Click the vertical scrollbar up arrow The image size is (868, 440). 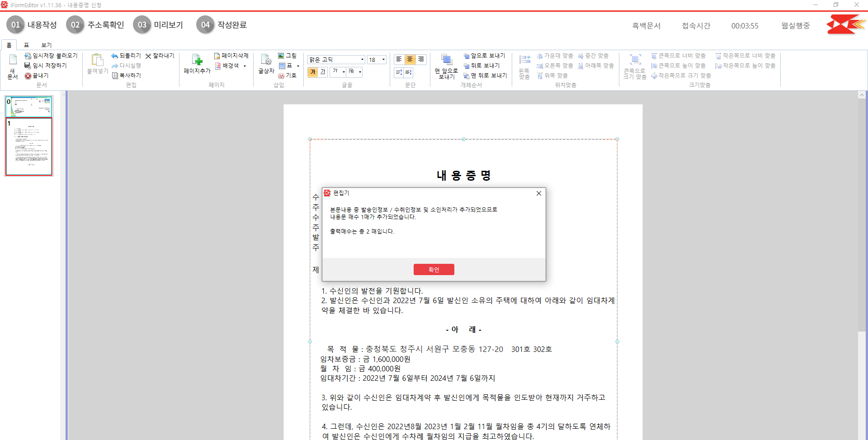(x=862, y=95)
